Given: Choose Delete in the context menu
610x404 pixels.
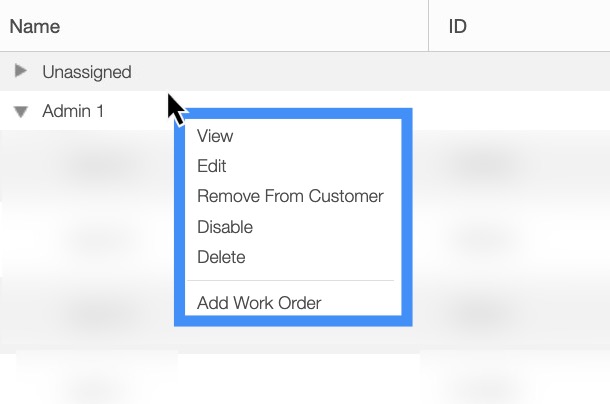Looking at the screenshot, I should point(221,257).
